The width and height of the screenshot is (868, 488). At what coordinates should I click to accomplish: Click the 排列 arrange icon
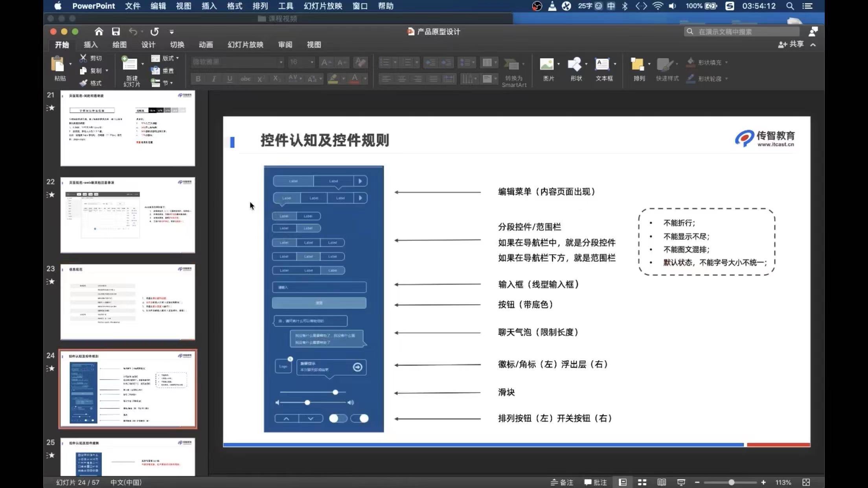[637, 64]
